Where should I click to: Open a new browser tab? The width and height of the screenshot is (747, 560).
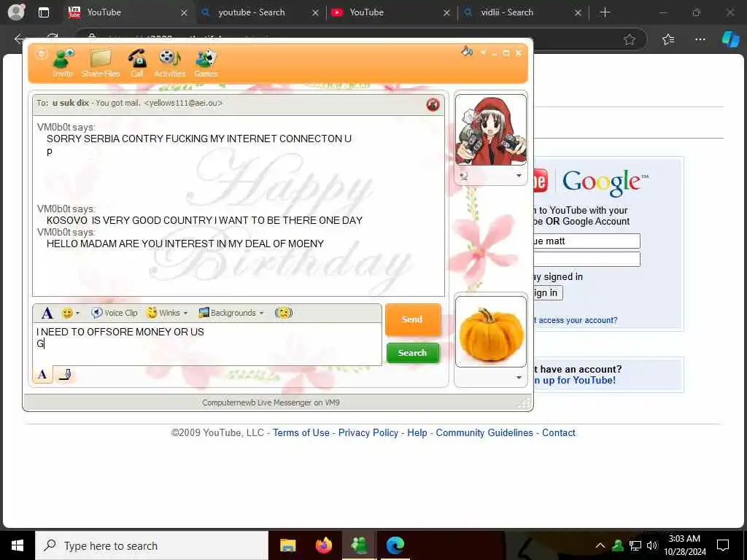tap(605, 12)
